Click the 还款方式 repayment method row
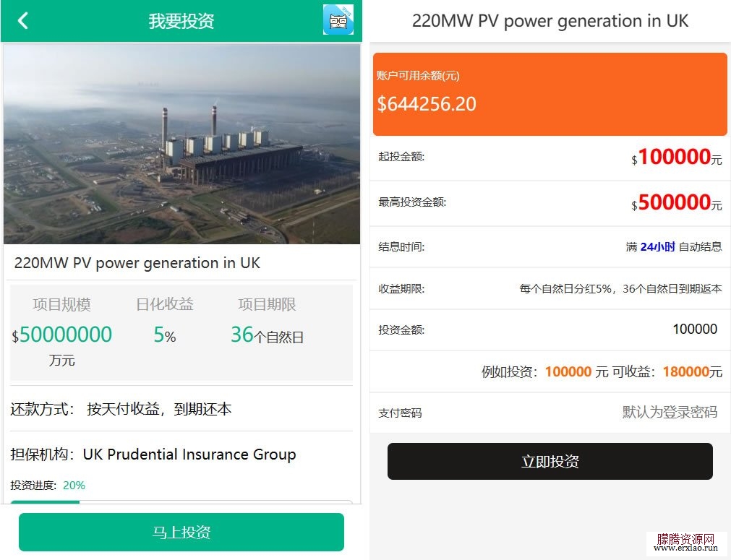731x560 pixels. coord(181,409)
